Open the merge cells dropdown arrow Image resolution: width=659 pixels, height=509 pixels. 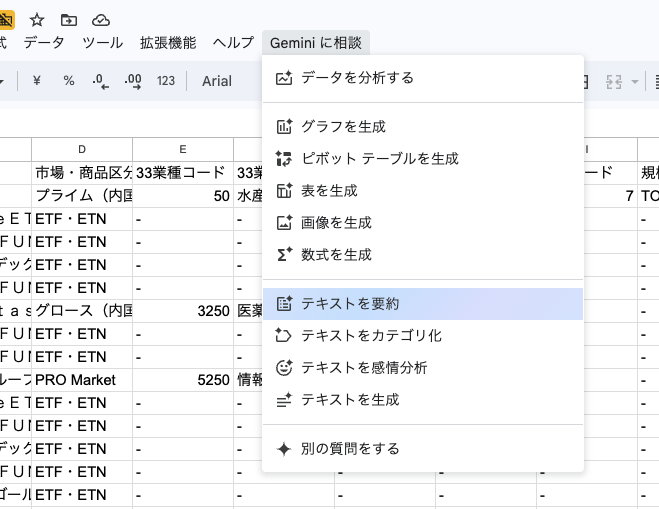(x=635, y=82)
